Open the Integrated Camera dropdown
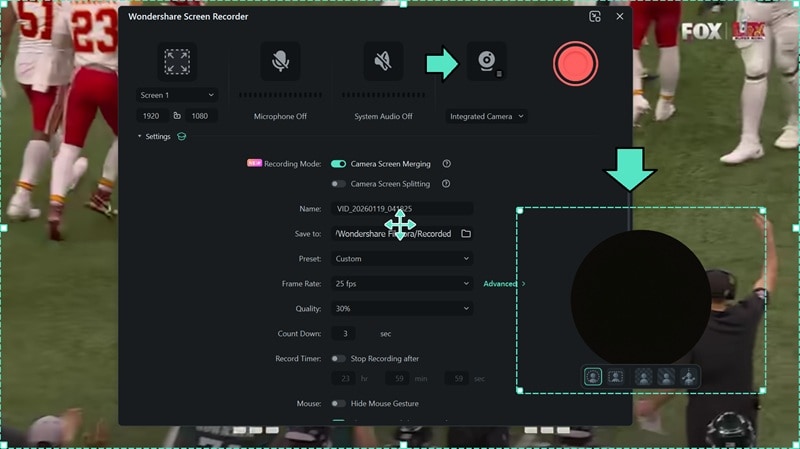 point(487,116)
